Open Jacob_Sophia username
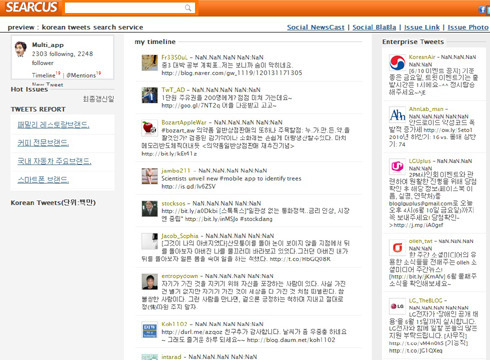The width and height of the screenshot is (490, 360). pos(180,236)
